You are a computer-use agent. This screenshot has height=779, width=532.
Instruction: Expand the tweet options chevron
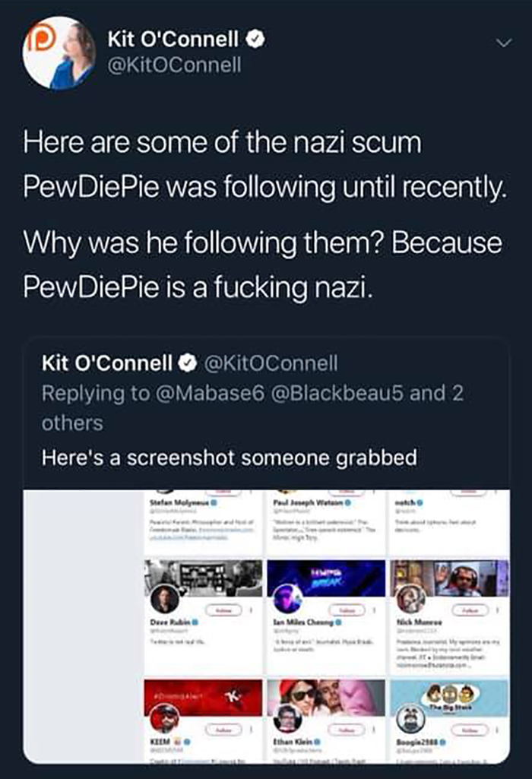[x=501, y=46]
